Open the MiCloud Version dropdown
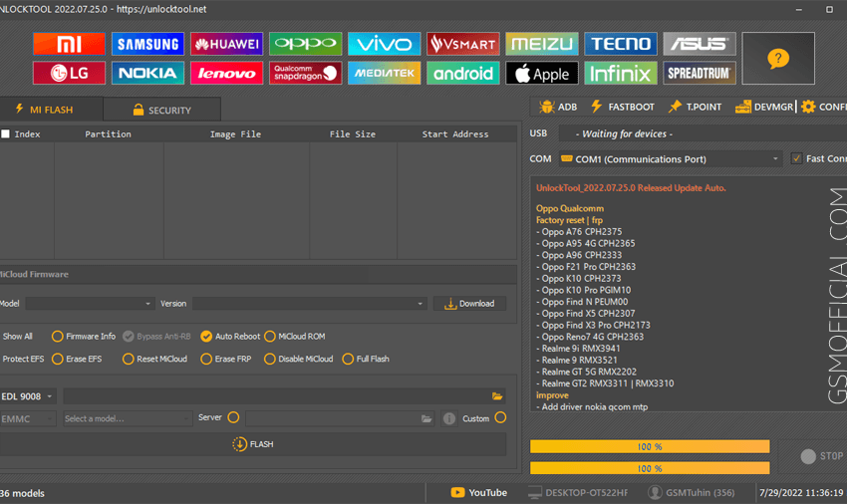This screenshot has height=504, width=847. pyautogui.click(x=309, y=304)
